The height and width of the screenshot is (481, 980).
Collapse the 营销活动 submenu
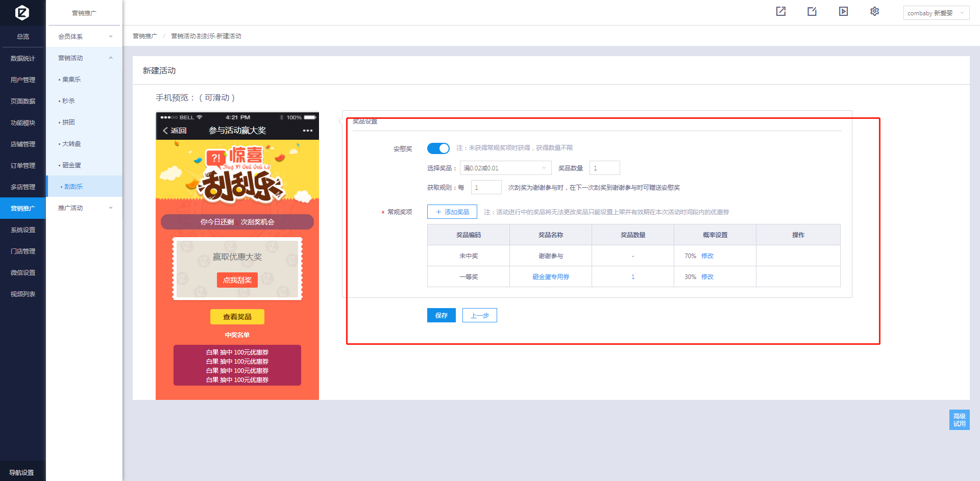pos(84,58)
